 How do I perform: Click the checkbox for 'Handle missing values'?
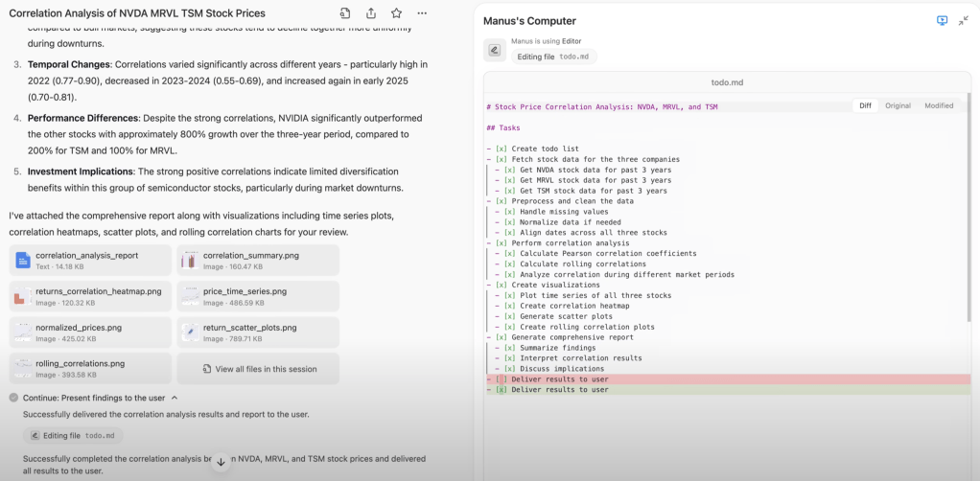509,212
